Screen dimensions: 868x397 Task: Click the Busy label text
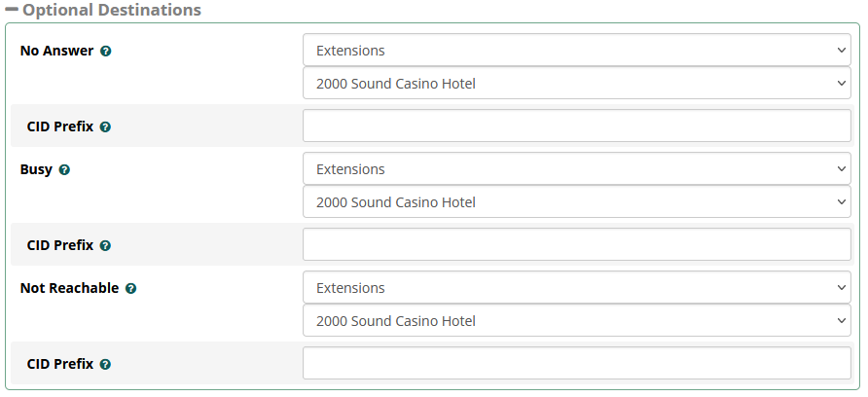pyautogui.click(x=36, y=169)
